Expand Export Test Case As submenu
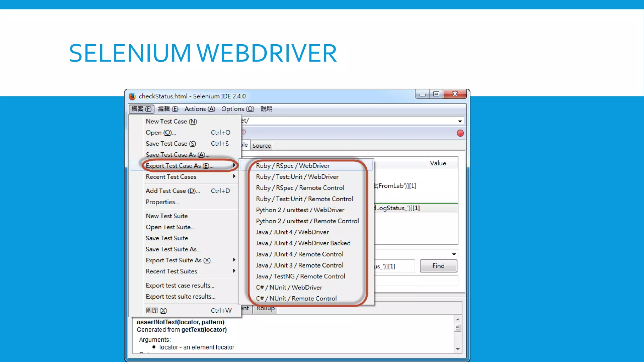 tap(185, 166)
